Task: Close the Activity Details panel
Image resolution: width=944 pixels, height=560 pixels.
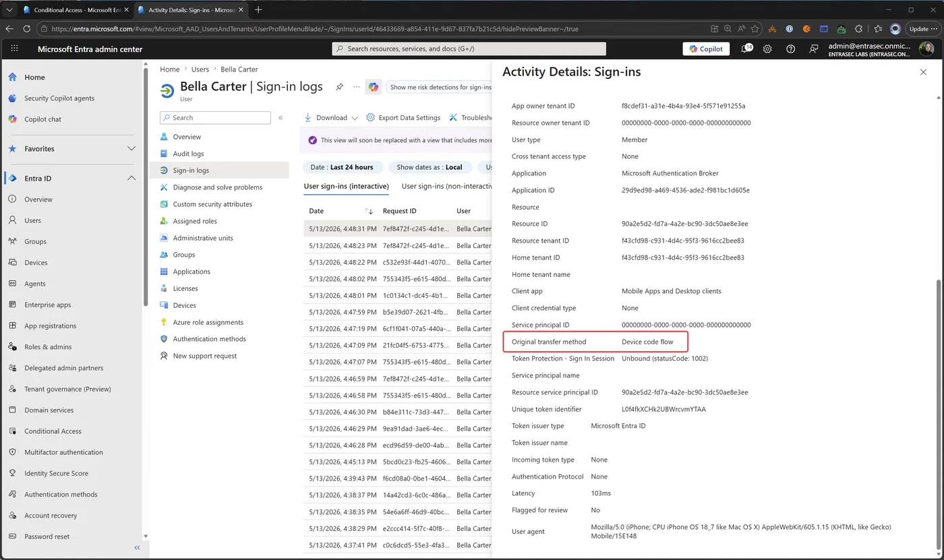Action: [923, 71]
